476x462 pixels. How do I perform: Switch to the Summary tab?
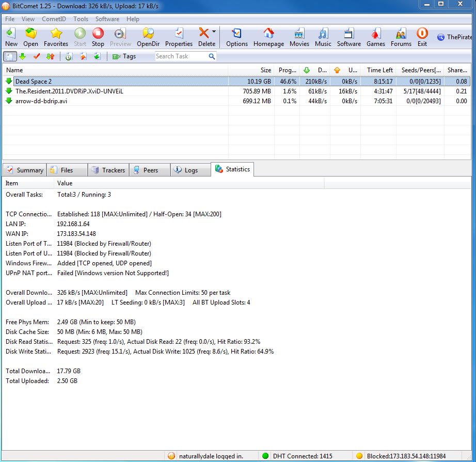[25, 170]
